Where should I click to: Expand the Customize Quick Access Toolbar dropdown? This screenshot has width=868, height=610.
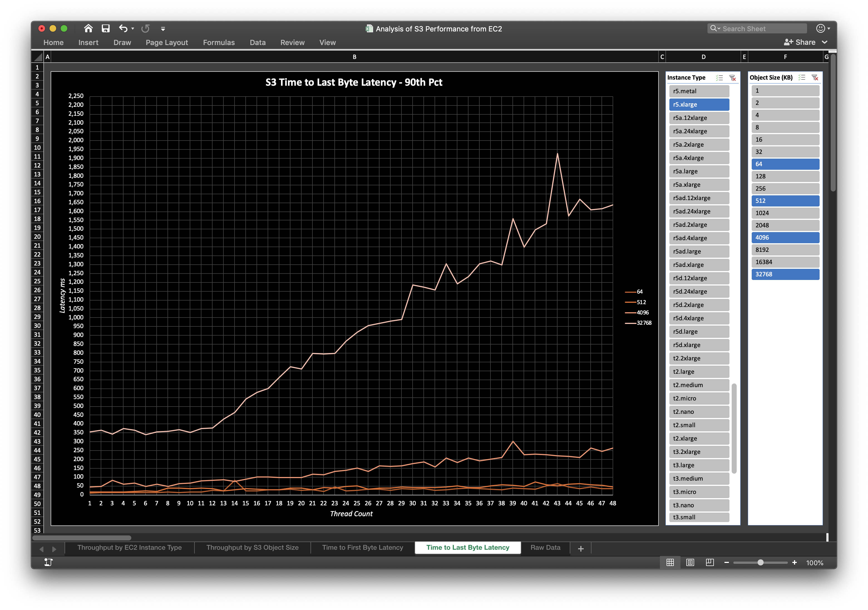[x=163, y=29]
